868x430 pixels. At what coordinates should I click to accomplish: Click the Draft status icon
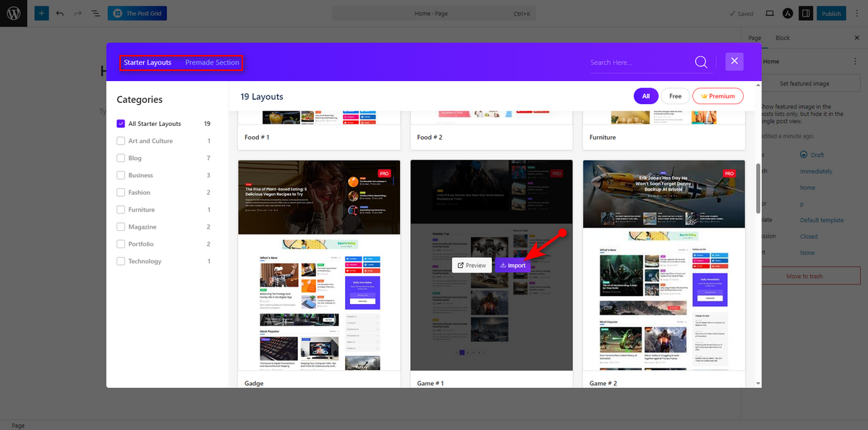(x=804, y=155)
